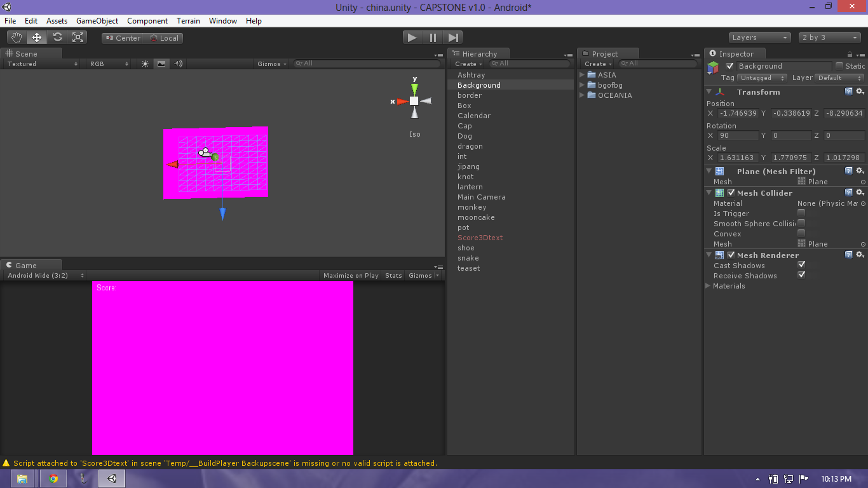Open Android Wide aspect dropdown

pyautogui.click(x=46, y=276)
